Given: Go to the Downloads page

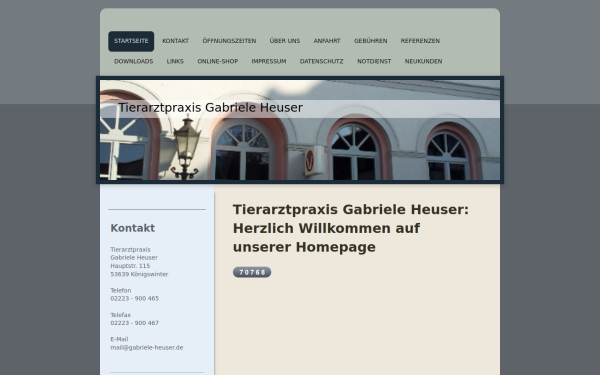Looking at the screenshot, I should [134, 62].
